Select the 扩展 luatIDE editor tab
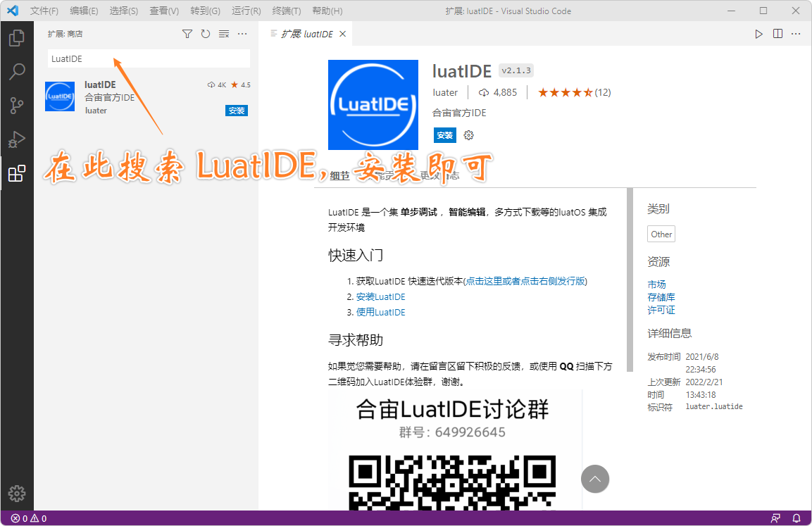This screenshot has width=812, height=526. (306, 34)
